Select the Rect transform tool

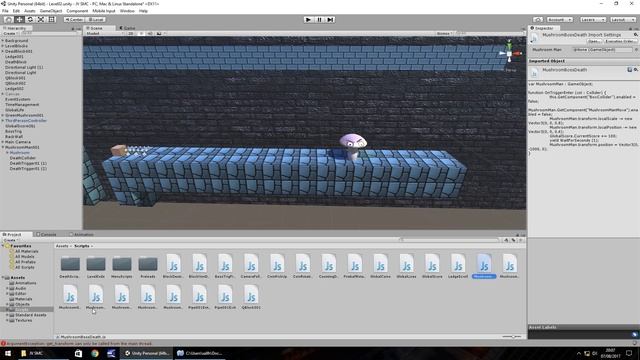pos(51,19)
